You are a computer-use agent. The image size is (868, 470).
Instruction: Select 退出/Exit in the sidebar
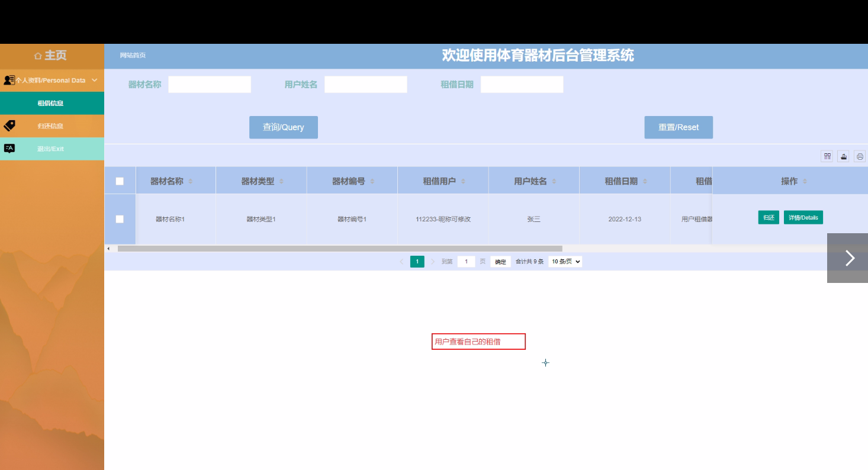tap(52, 149)
